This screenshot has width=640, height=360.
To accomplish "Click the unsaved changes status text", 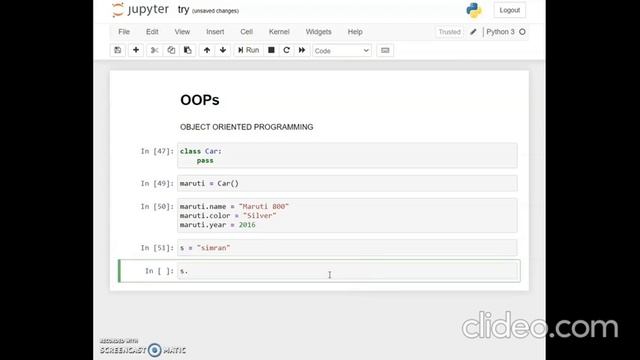I will click(215, 11).
